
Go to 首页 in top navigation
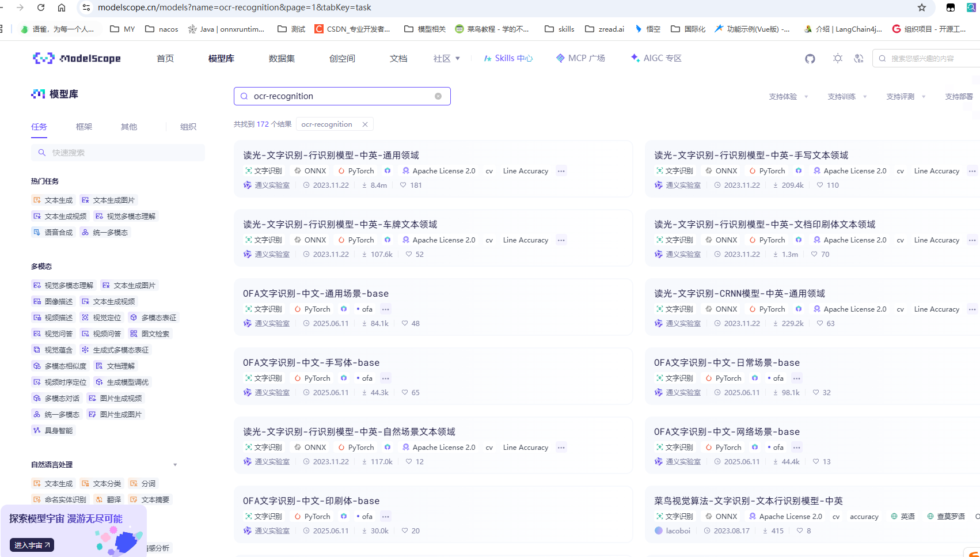pos(165,59)
